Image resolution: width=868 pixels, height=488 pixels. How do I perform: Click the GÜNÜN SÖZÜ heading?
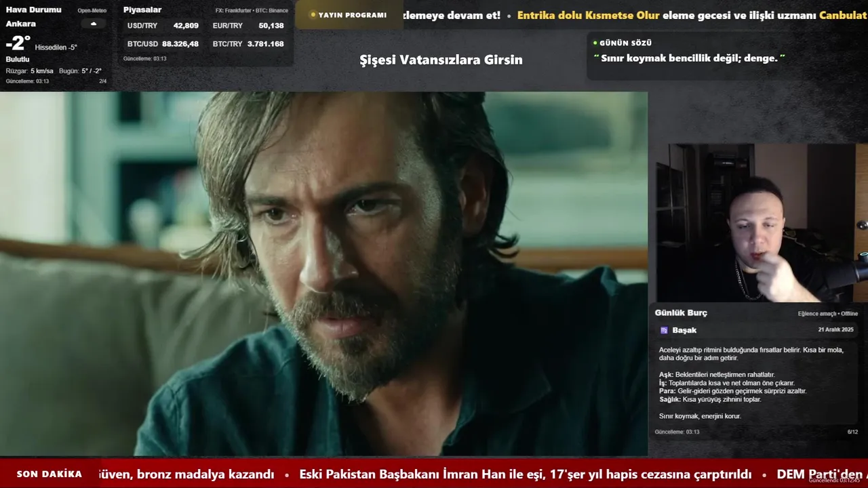tap(625, 43)
